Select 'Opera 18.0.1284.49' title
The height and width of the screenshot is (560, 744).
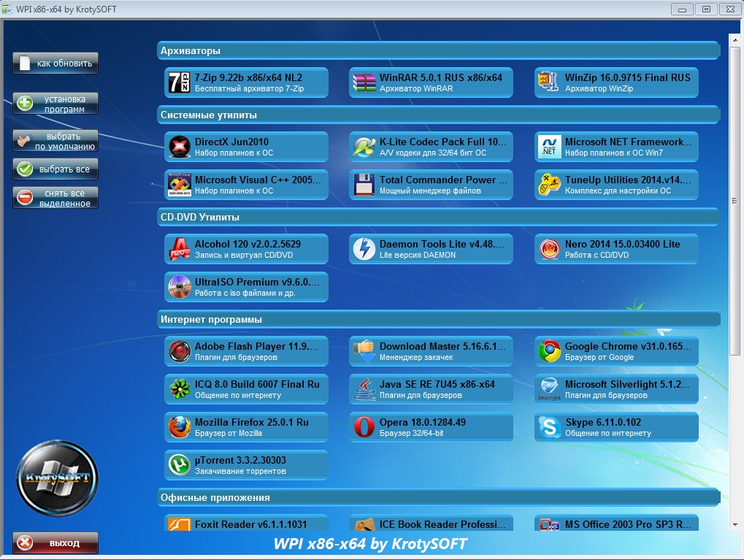tap(422, 422)
